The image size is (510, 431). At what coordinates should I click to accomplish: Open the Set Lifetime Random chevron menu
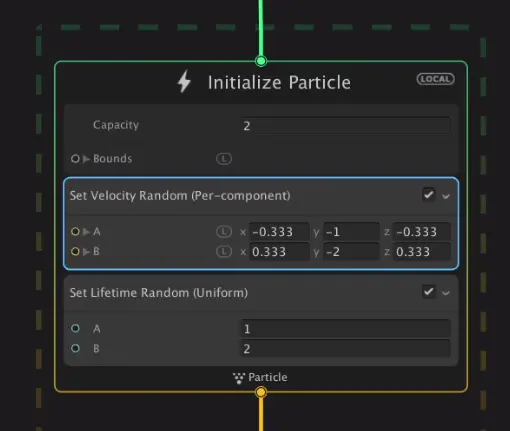point(446,293)
